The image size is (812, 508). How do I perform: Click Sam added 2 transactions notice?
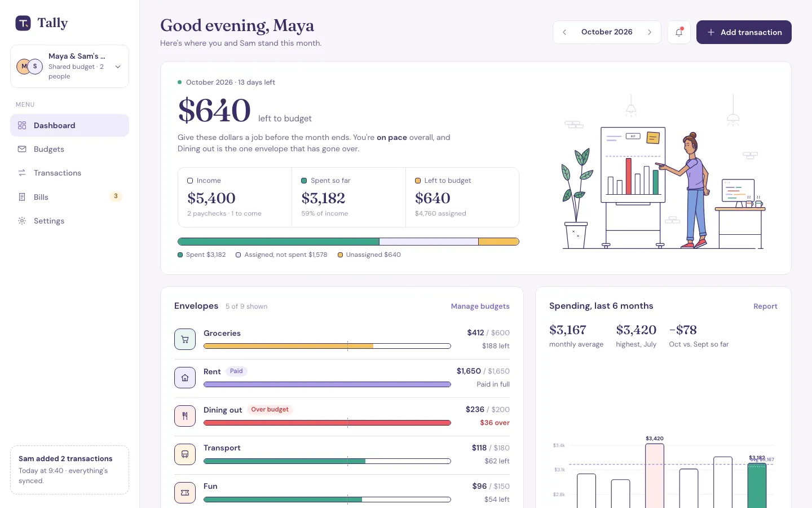[69, 470]
